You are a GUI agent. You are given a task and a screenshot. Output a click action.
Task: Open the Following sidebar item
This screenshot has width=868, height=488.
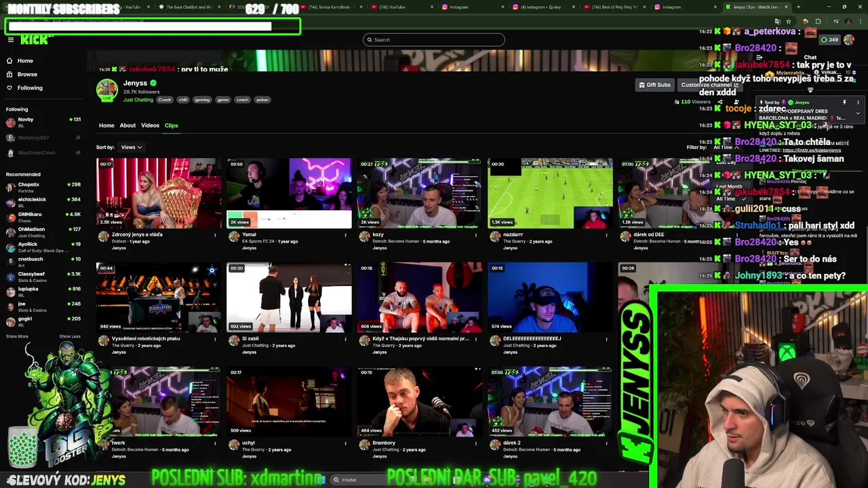point(30,87)
